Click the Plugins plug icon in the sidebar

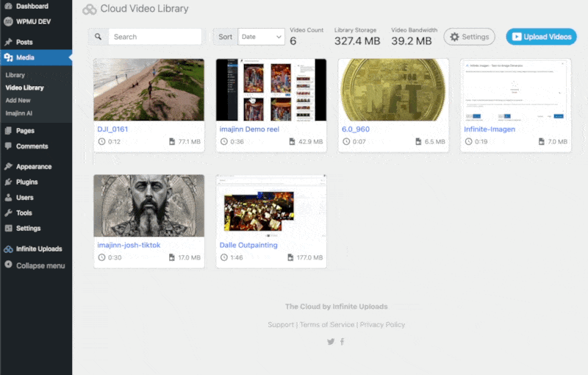(8, 182)
